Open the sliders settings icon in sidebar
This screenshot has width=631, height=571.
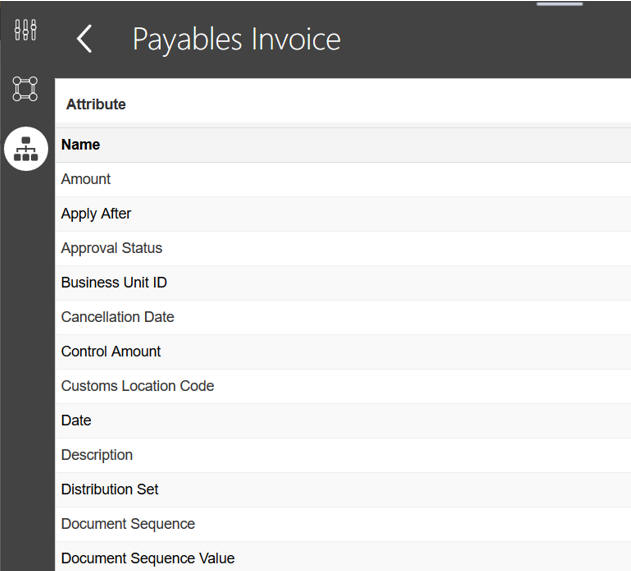[x=25, y=30]
